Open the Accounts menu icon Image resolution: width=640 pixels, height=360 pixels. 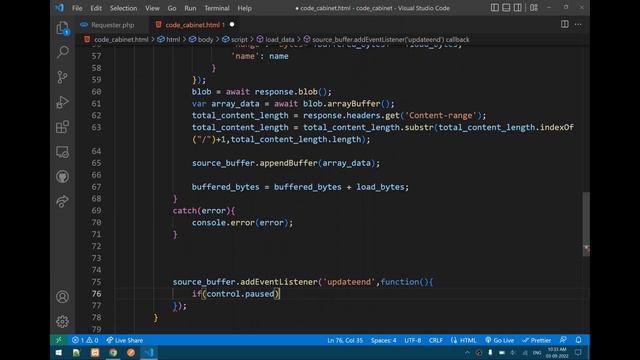click(x=62, y=297)
